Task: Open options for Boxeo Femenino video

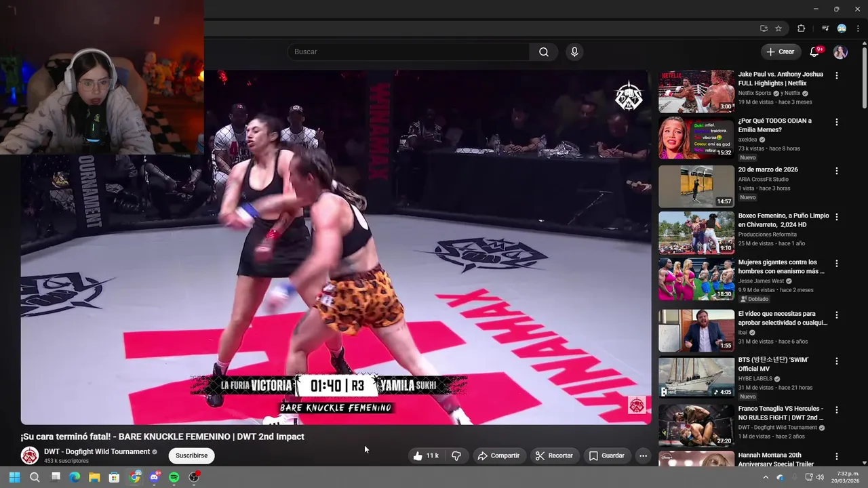Action: pos(836,217)
